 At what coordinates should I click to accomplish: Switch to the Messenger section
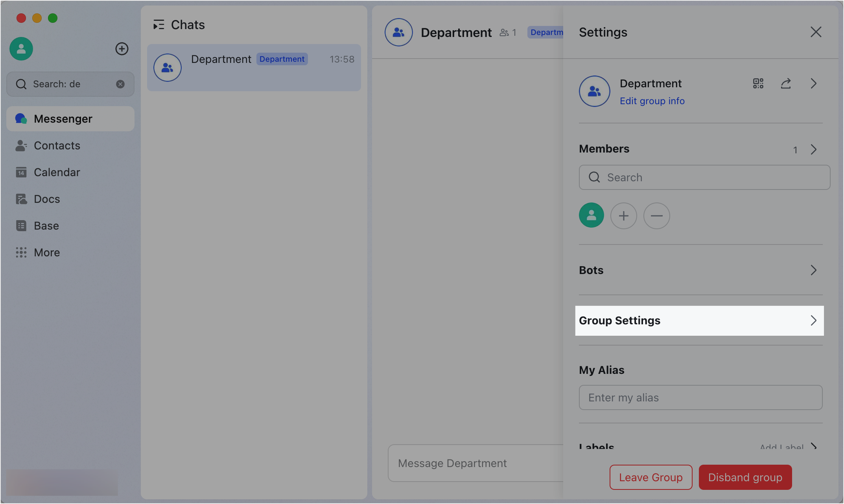pos(63,118)
